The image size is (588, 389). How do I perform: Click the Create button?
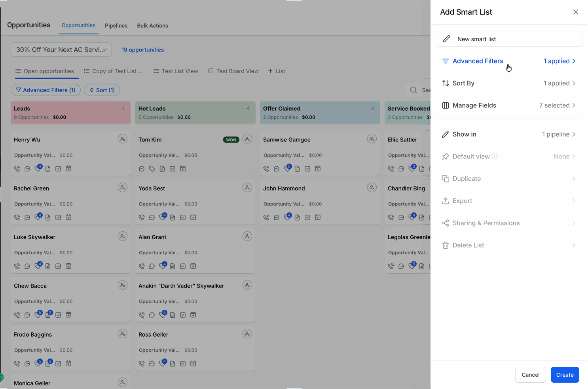coord(565,375)
